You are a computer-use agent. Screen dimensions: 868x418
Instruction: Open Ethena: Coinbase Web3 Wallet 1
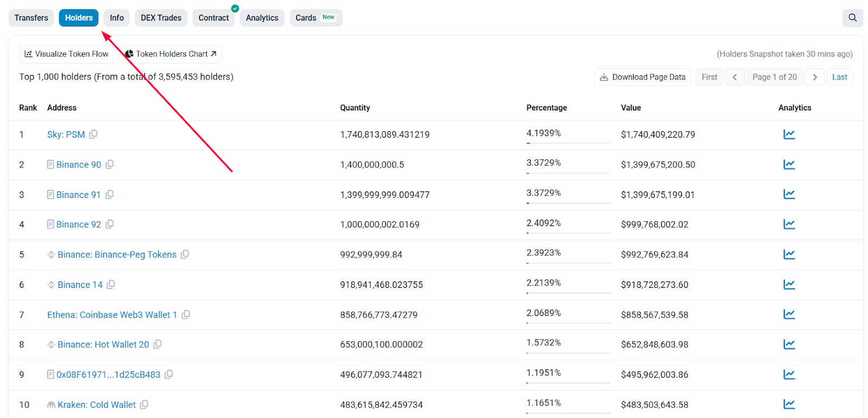[112, 314]
